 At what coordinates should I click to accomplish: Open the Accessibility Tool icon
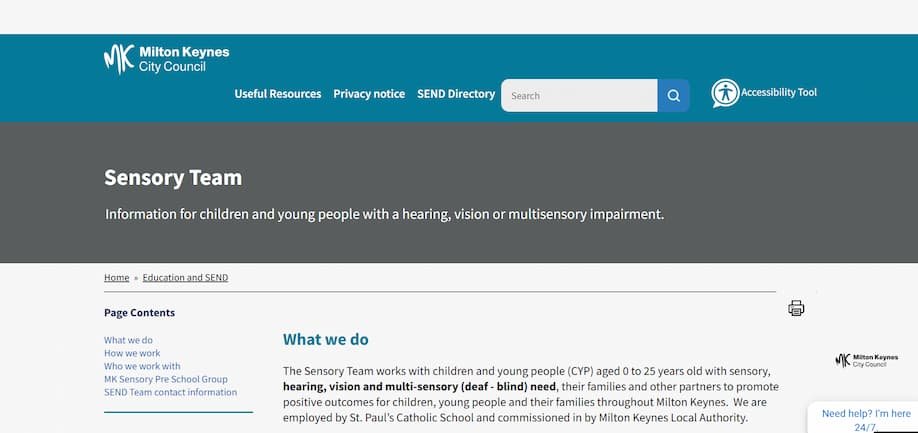tap(725, 94)
